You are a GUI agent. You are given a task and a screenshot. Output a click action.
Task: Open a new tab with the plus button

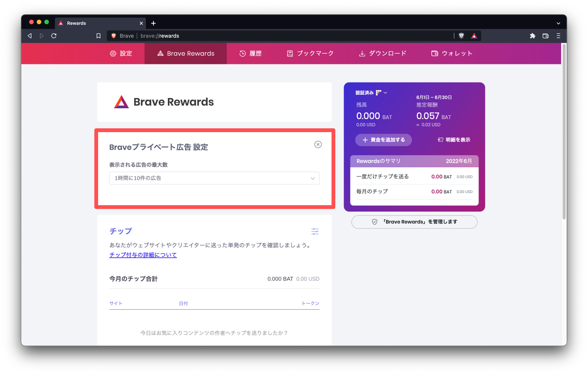coord(153,23)
